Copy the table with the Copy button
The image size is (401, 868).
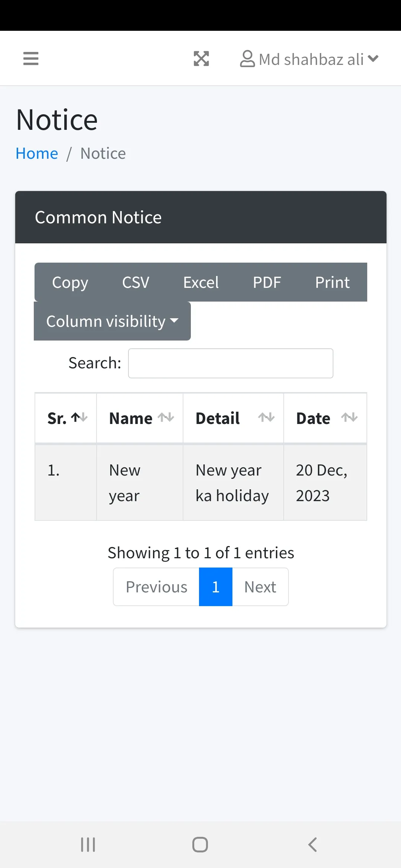[x=70, y=282]
